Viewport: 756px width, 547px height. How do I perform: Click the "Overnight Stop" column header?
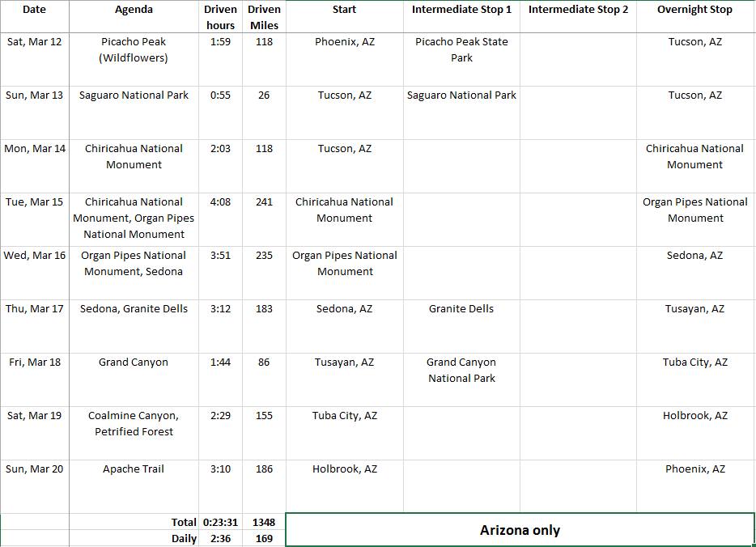click(x=694, y=11)
